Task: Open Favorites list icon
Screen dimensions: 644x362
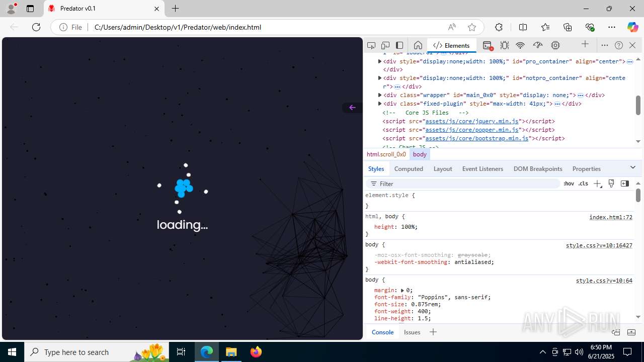Action: [545, 27]
